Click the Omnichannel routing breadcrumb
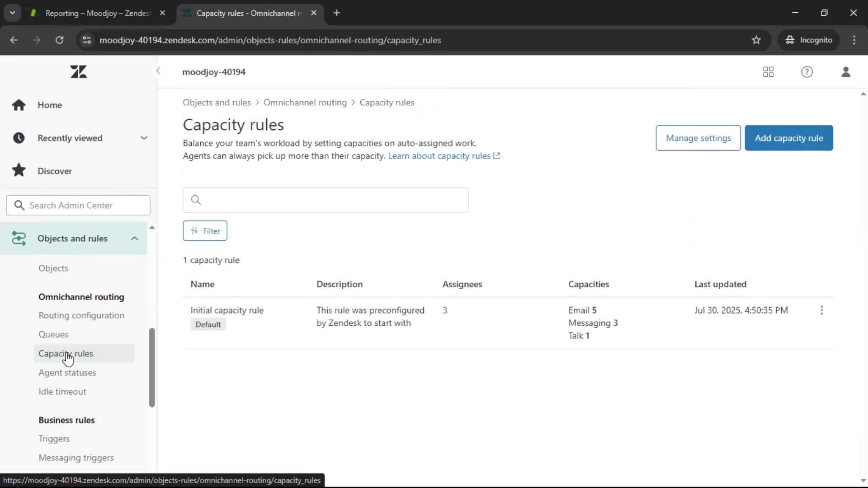 pyautogui.click(x=305, y=103)
